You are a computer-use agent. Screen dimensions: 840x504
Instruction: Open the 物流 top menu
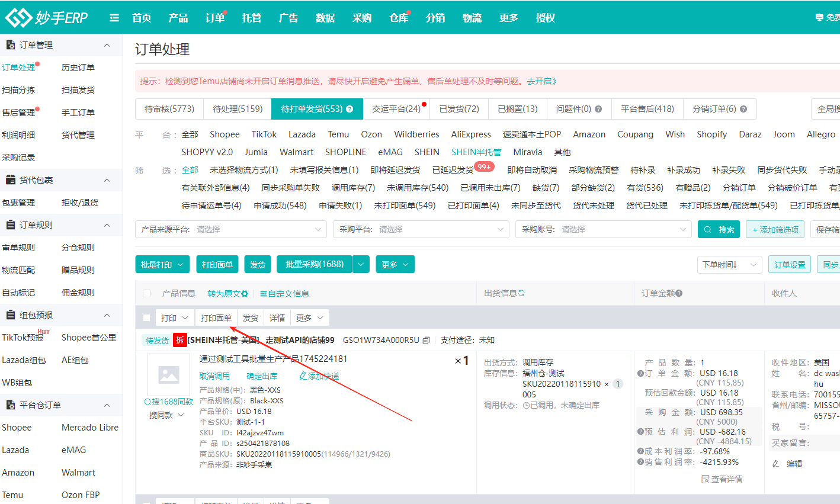click(x=472, y=18)
